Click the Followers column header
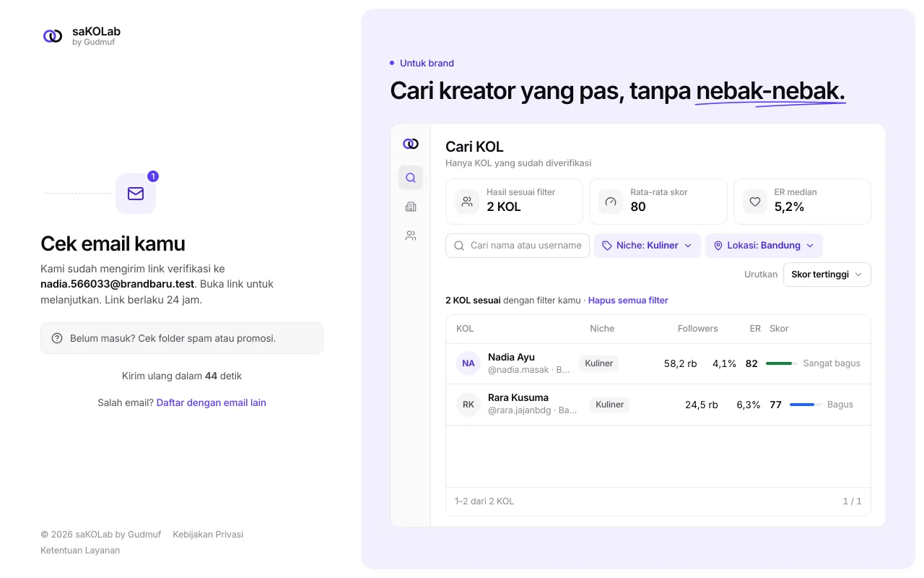Screen dimensions: 924x578 pos(698,329)
